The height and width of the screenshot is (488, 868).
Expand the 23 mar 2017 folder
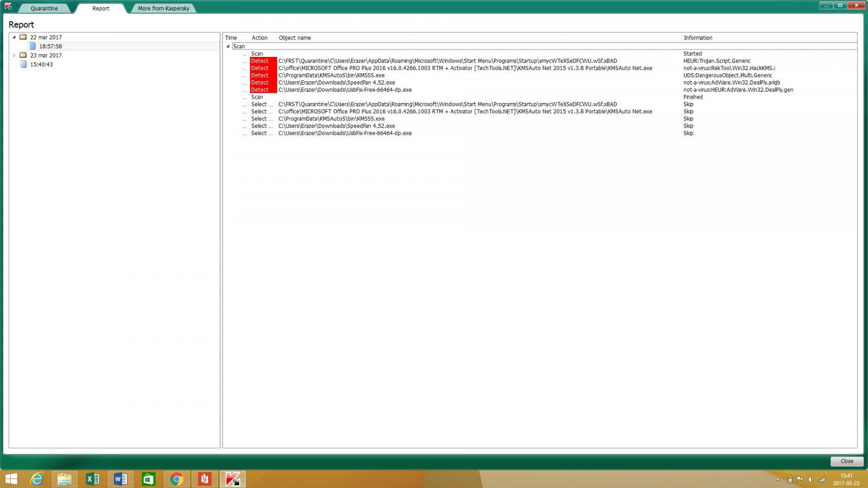(x=14, y=55)
